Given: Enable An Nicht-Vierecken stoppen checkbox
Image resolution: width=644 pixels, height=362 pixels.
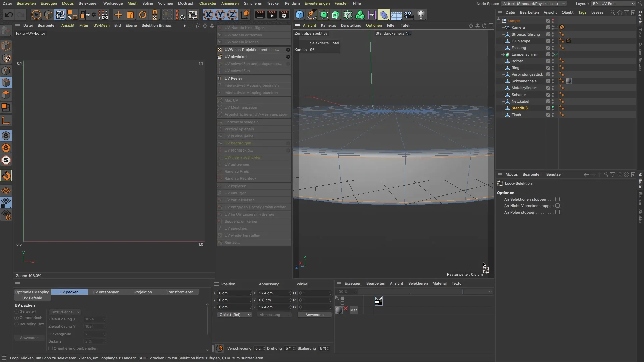Looking at the screenshot, I should tap(557, 206).
